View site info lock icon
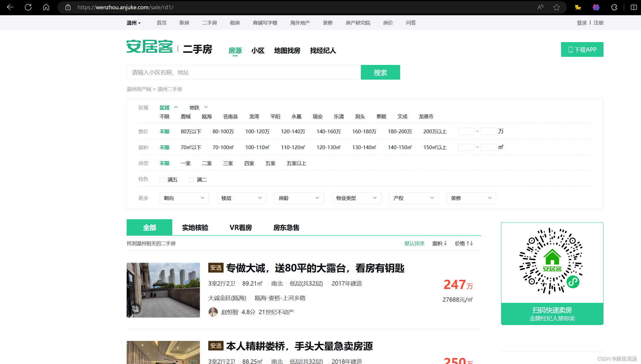641x364 pixels. click(x=68, y=7)
